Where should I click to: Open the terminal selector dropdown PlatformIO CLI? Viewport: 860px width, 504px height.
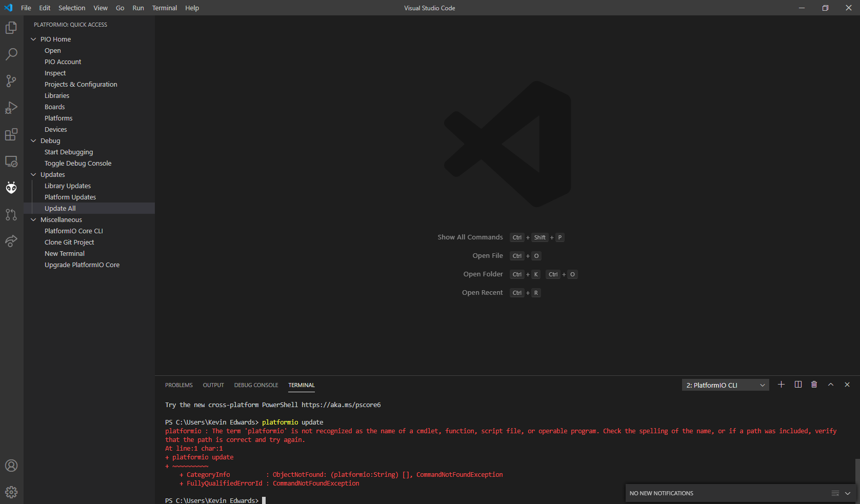725,385
